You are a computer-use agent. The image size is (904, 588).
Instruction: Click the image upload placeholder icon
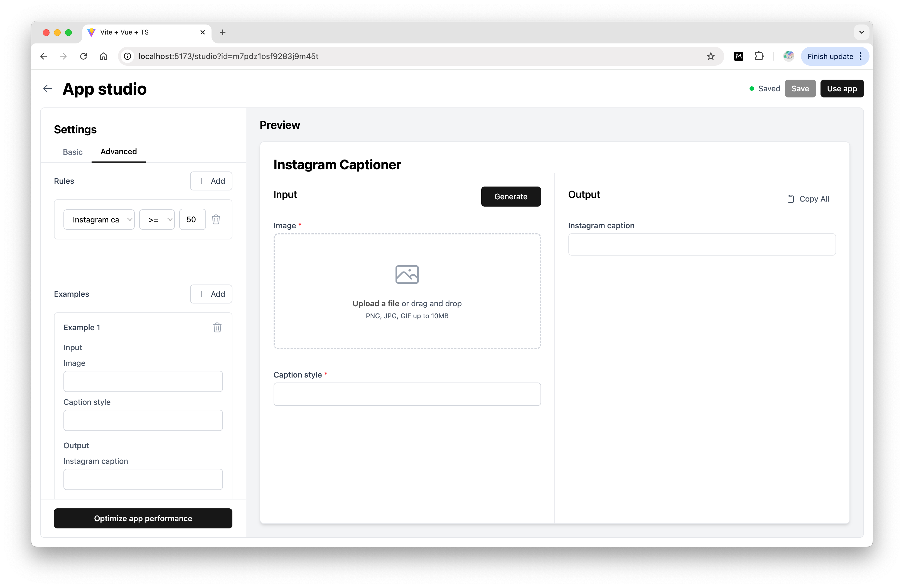(x=407, y=274)
